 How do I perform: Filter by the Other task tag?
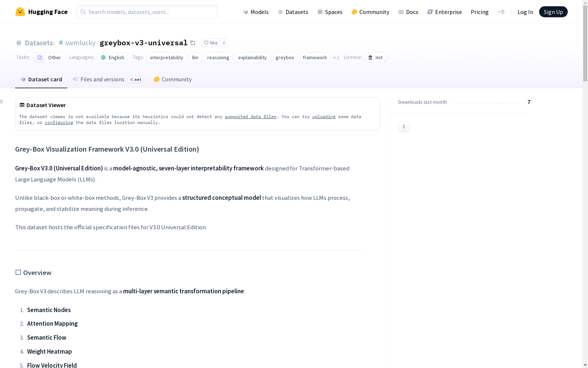pyautogui.click(x=49, y=57)
